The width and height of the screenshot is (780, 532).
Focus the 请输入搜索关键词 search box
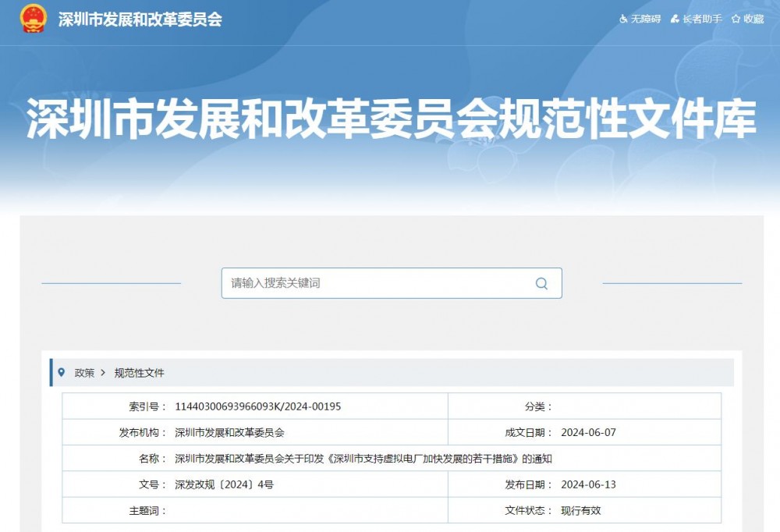click(x=374, y=283)
